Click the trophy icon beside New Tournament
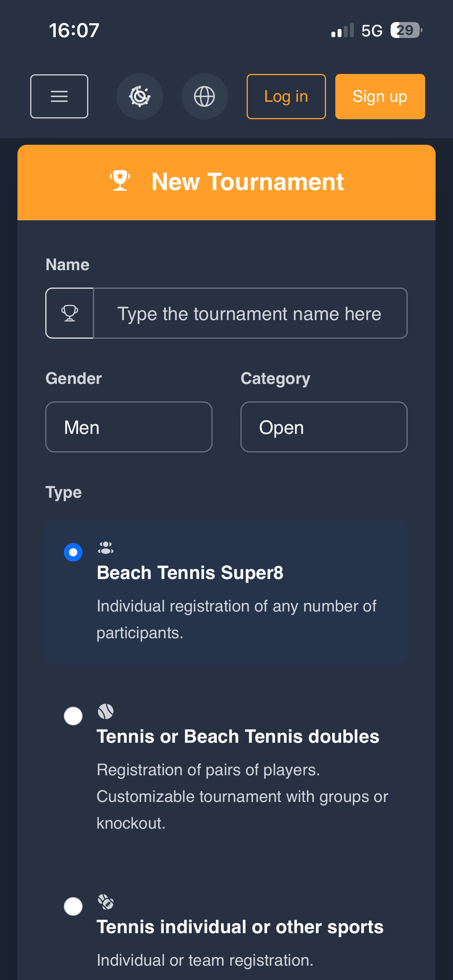This screenshot has width=453, height=980. pos(120,181)
